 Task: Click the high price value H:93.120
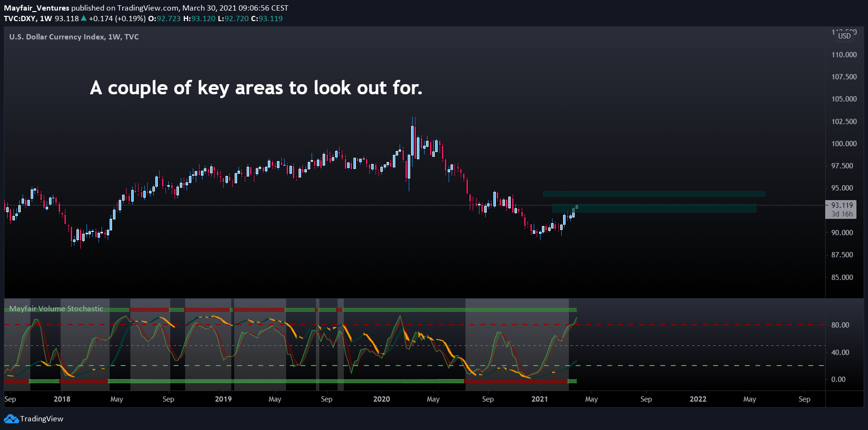200,19
